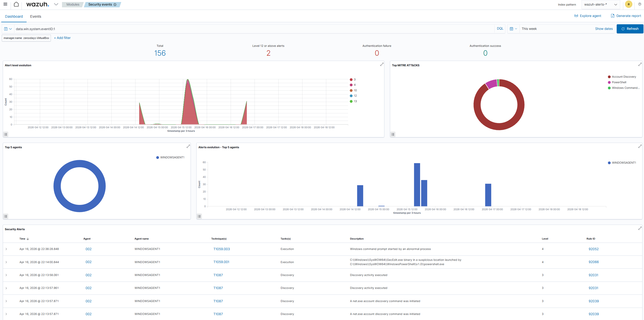Open the Modules breadcrumb
The image size is (644, 320).
click(73, 5)
